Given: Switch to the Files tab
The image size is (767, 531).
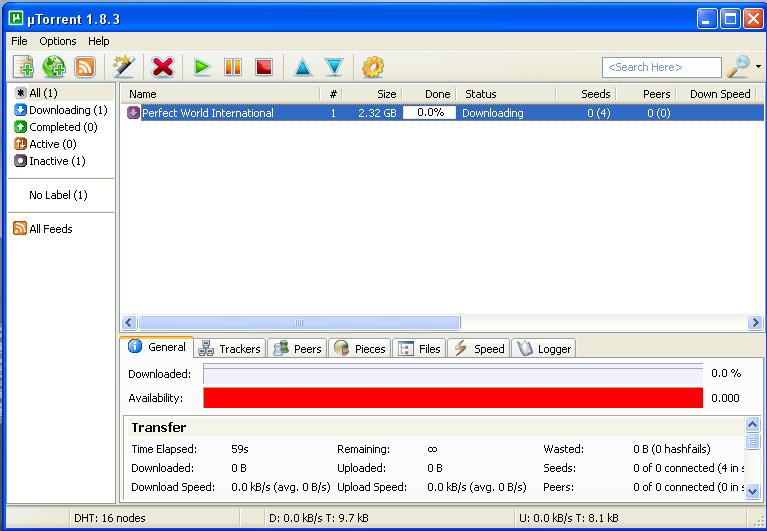Looking at the screenshot, I should [419, 349].
